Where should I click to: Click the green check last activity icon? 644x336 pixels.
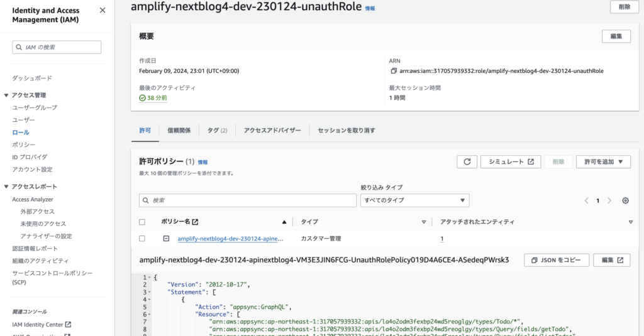click(x=142, y=98)
